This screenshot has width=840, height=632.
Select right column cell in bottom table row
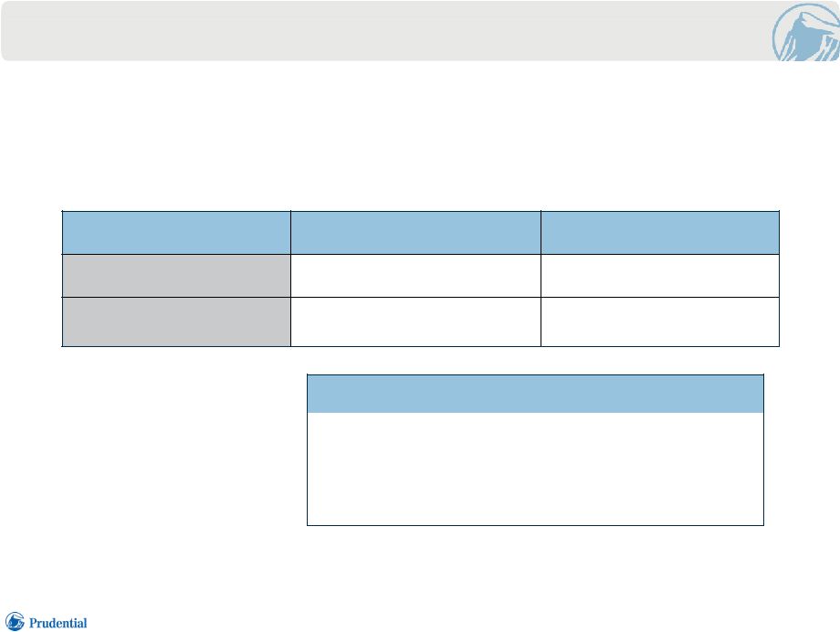tap(660, 321)
